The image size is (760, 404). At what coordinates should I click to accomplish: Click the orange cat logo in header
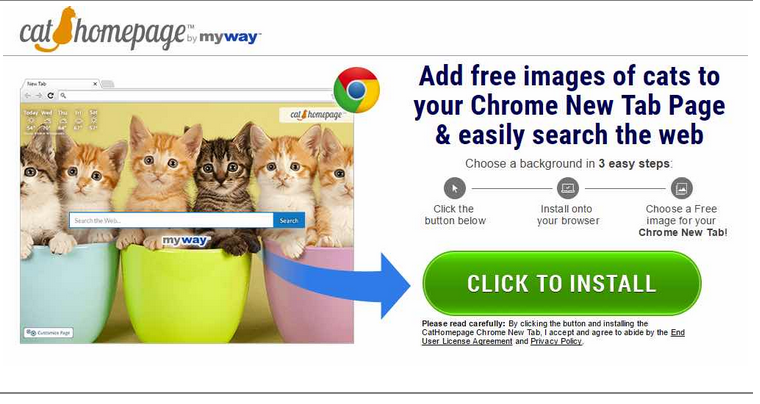pos(61,29)
